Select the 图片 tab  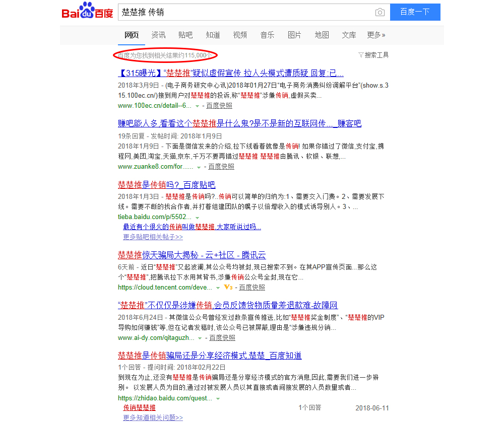[294, 35]
